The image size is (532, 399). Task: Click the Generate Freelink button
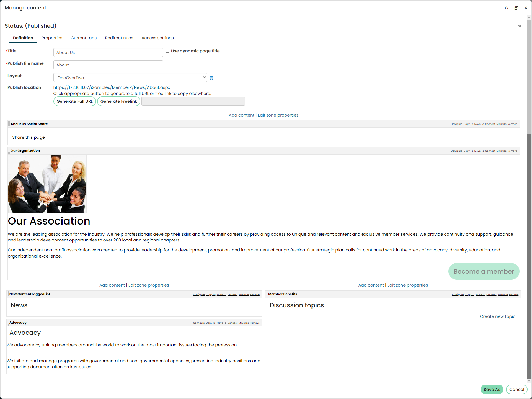[119, 101]
